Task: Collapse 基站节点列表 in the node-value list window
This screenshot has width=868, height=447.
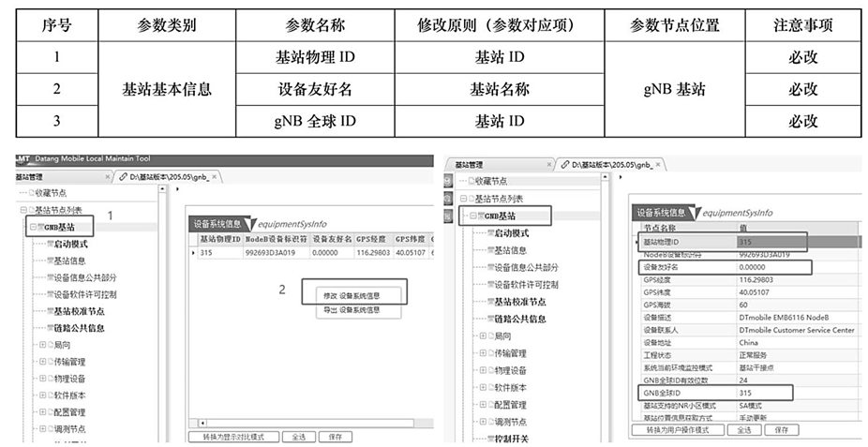Action: pos(463,199)
